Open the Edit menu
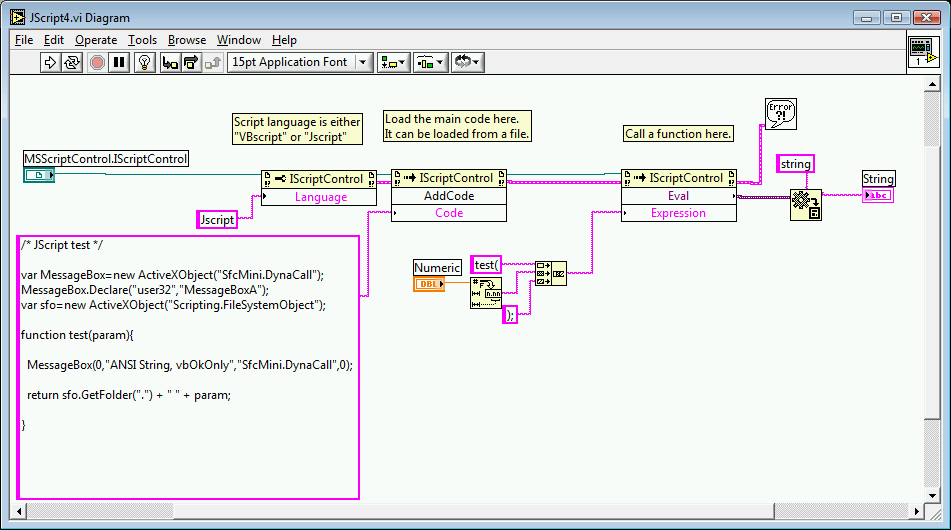 coord(53,40)
